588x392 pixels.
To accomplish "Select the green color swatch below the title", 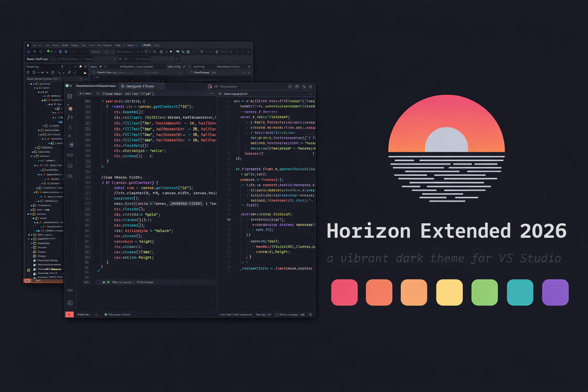I will pyautogui.click(x=485, y=292).
